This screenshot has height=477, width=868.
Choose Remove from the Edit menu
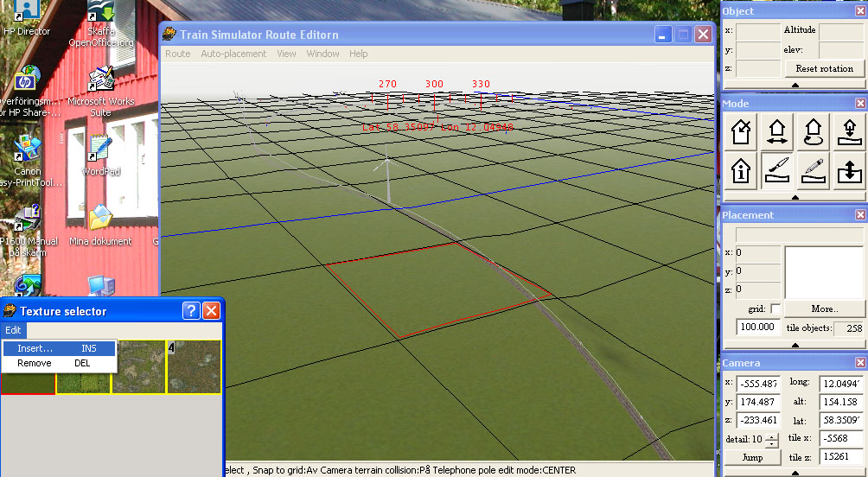click(x=60, y=363)
